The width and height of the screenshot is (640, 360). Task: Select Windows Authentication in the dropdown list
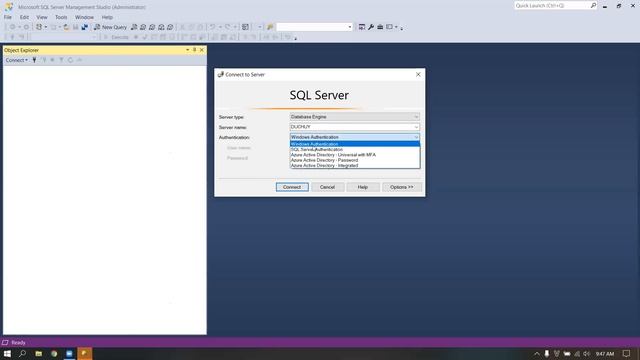point(355,144)
